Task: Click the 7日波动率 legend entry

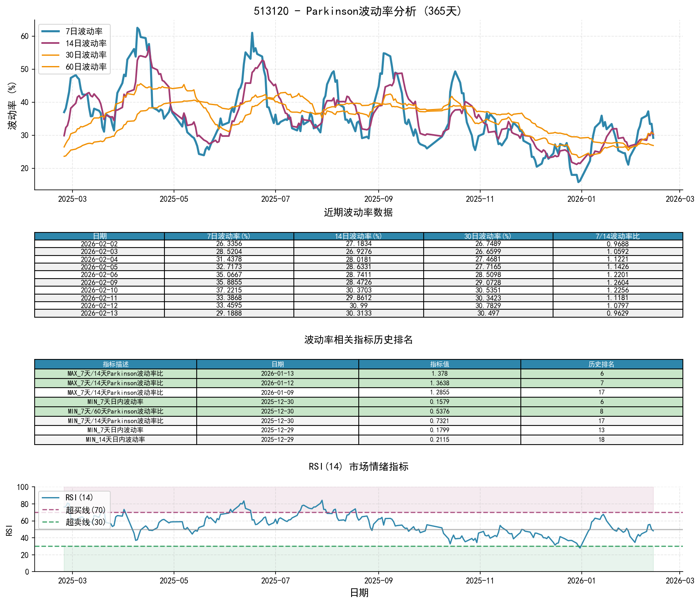Action: (x=84, y=31)
